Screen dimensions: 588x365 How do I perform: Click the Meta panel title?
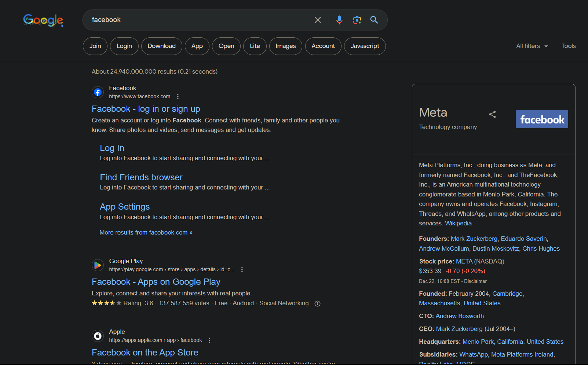click(x=433, y=112)
